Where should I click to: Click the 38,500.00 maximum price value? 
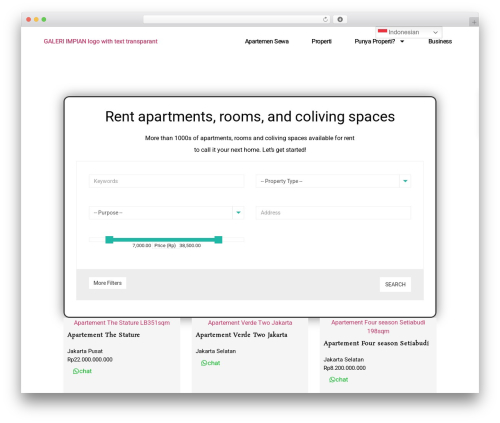click(x=190, y=246)
